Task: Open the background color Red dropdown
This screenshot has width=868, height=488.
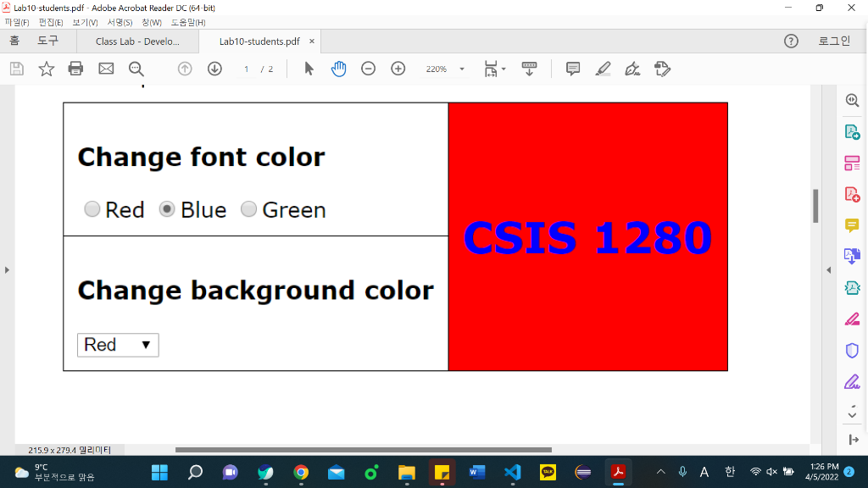Action: coord(117,345)
